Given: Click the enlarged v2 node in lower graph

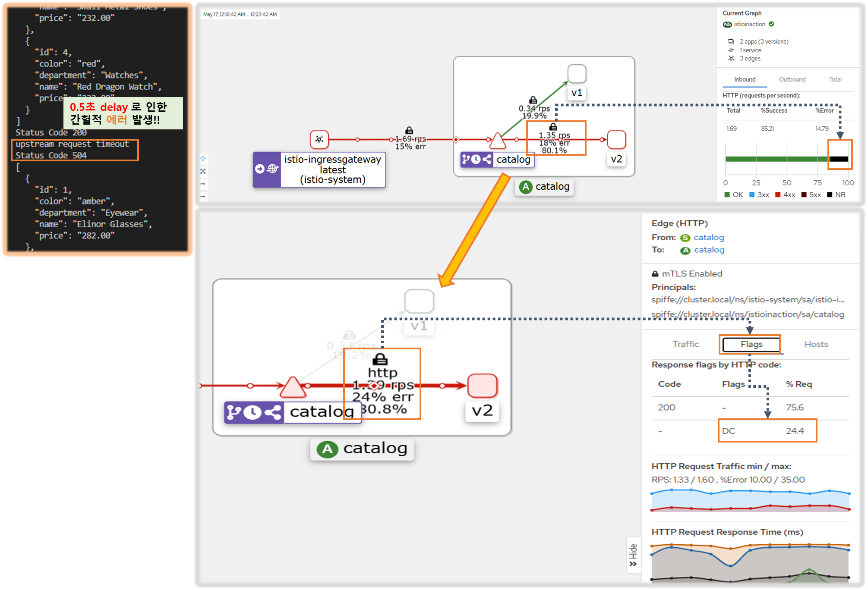Looking at the screenshot, I should [x=482, y=385].
